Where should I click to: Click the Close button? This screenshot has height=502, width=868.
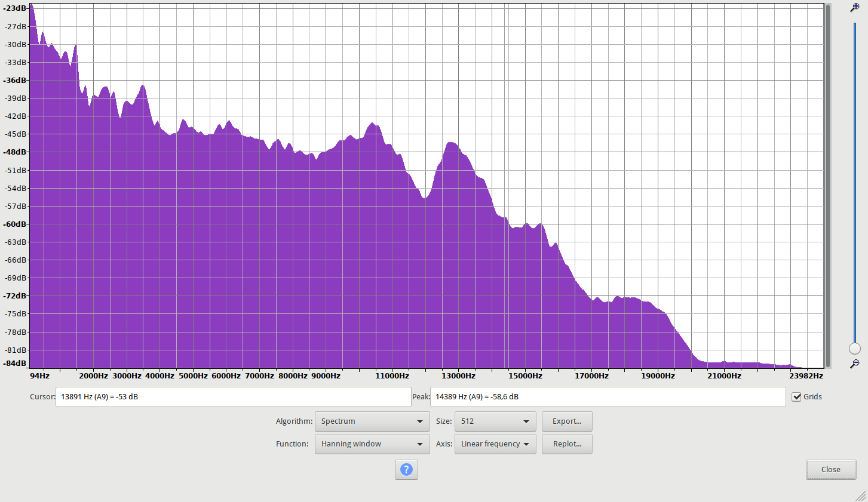coord(831,470)
